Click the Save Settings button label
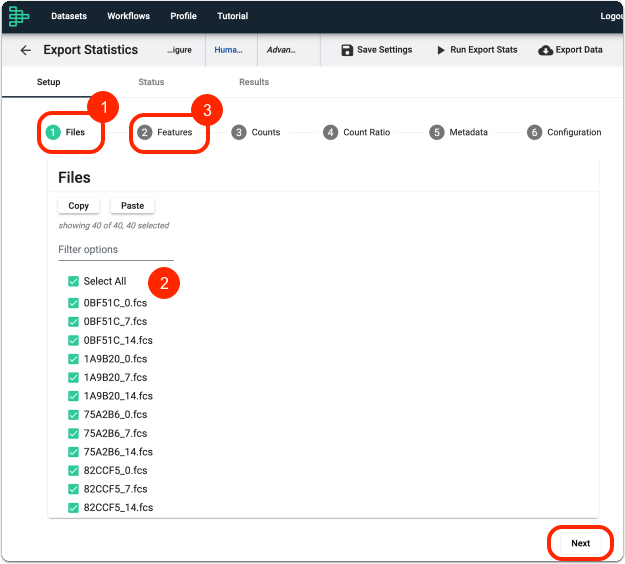This screenshot has height=564, width=625. [385, 50]
